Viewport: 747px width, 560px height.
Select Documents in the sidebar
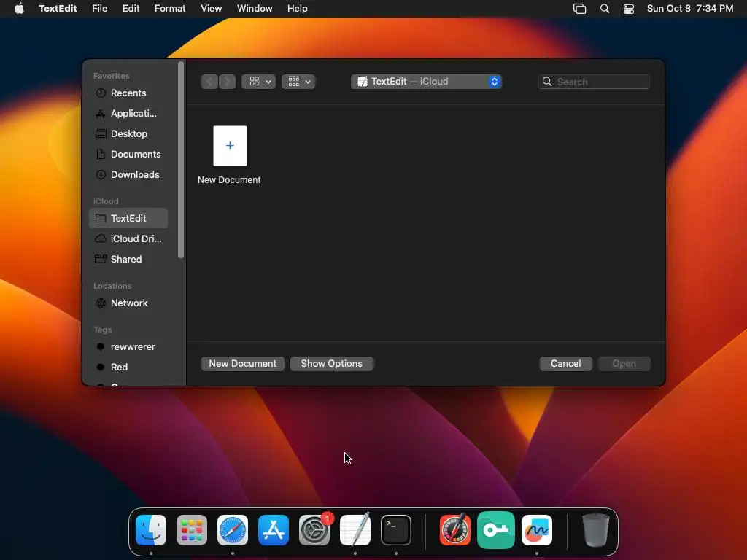[x=128, y=155]
